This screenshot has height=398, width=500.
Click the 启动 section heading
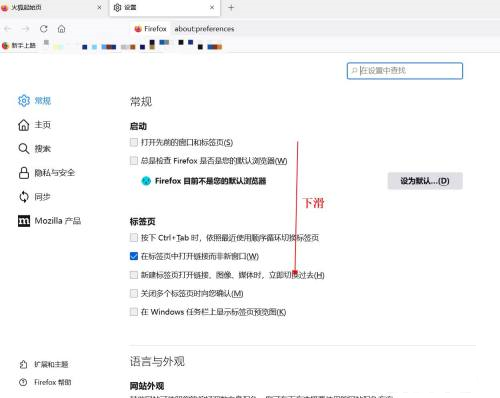point(138,126)
